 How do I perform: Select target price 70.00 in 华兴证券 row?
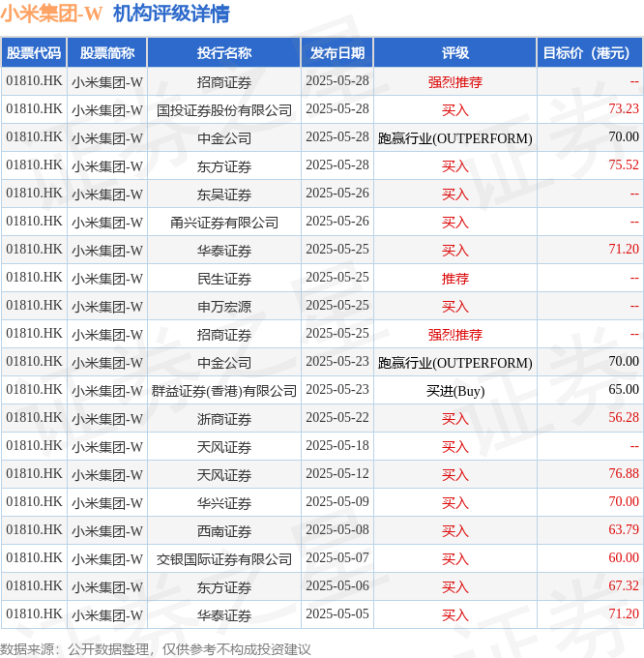tap(624, 502)
